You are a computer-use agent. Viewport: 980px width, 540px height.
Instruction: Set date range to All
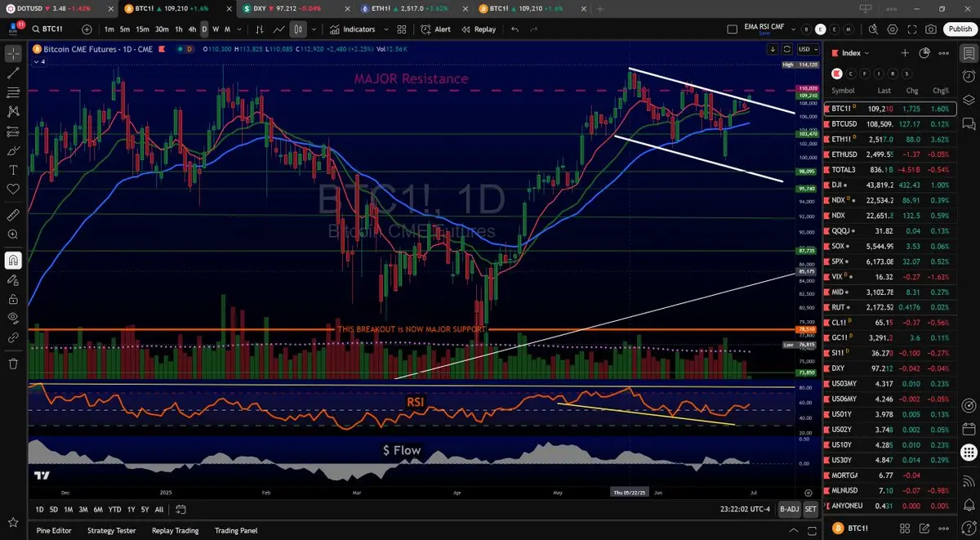[158, 510]
